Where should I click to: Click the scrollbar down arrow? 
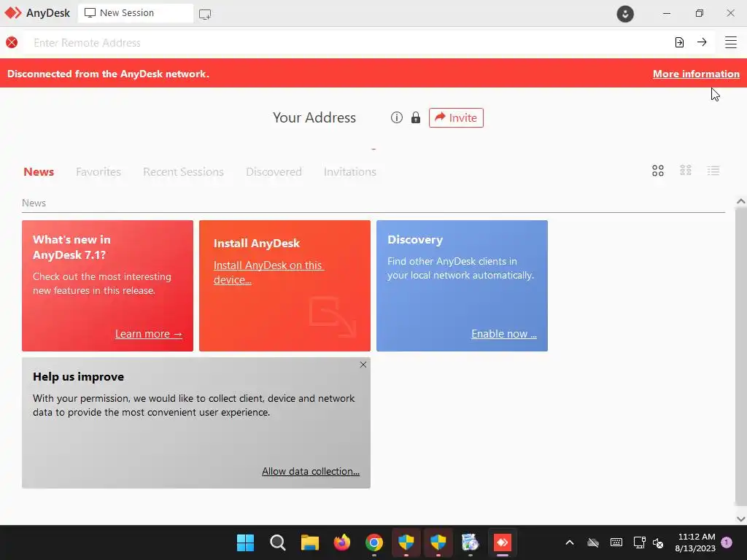(741, 518)
